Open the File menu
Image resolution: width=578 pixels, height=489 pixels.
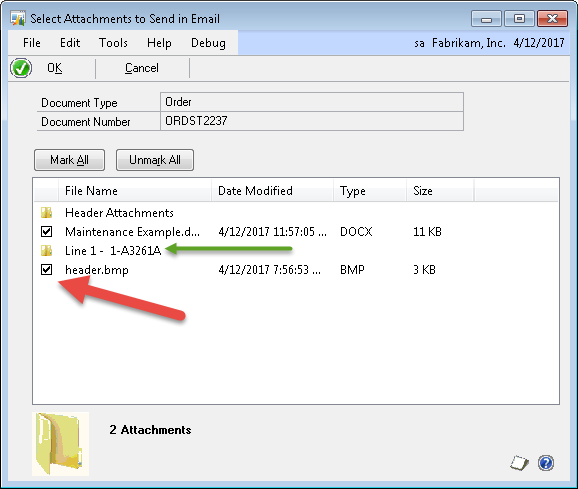click(32, 43)
